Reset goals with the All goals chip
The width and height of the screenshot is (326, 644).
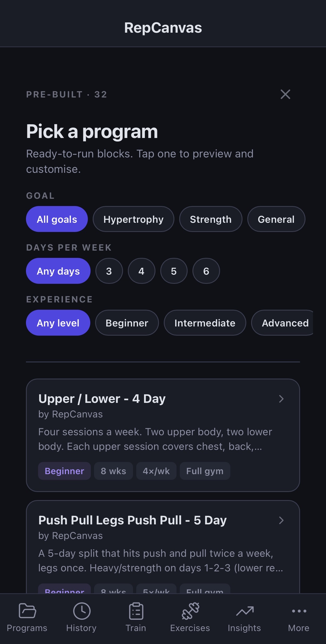tap(56, 219)
